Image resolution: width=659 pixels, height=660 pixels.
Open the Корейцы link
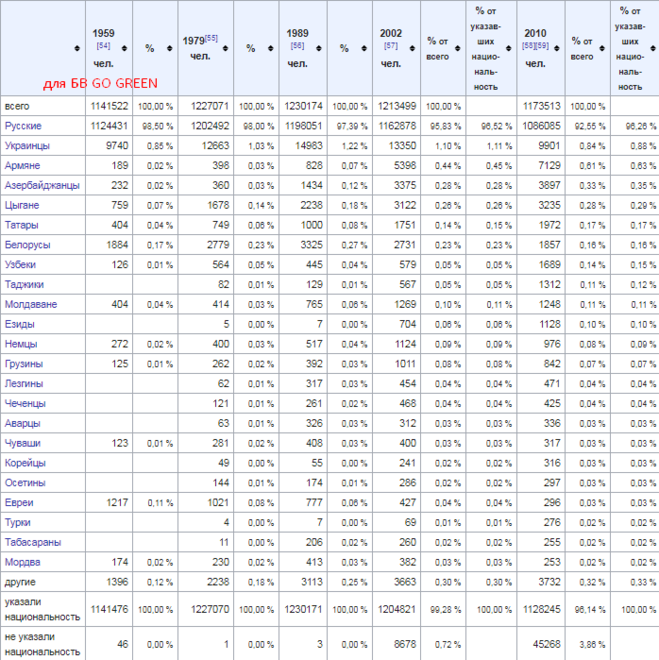[x=25, y=463]
